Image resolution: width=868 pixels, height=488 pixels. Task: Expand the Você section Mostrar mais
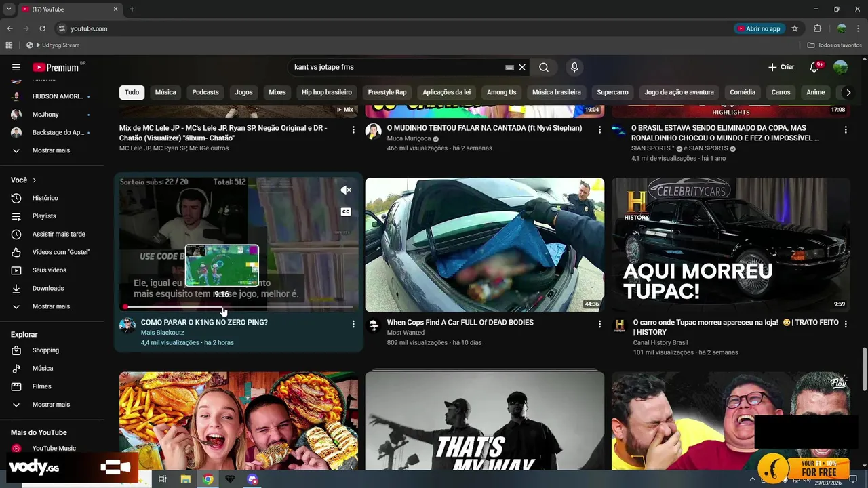(51, 306)
